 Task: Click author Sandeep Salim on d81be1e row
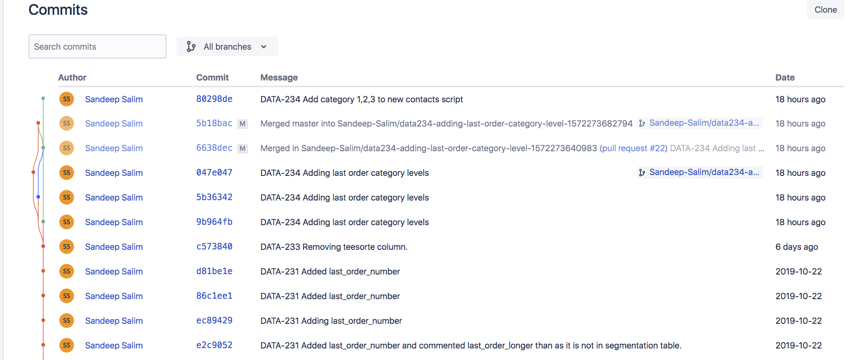pyautogui.click(x=114, y=271)
